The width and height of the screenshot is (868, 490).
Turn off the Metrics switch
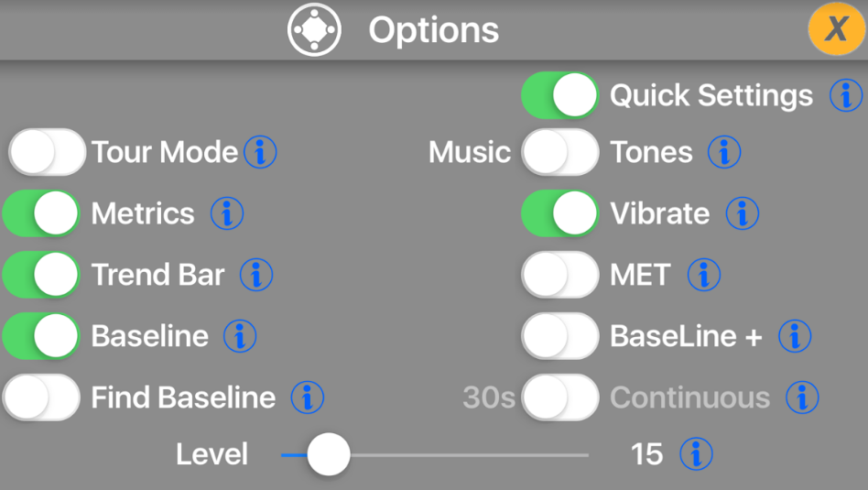click(x=41, y=213)
